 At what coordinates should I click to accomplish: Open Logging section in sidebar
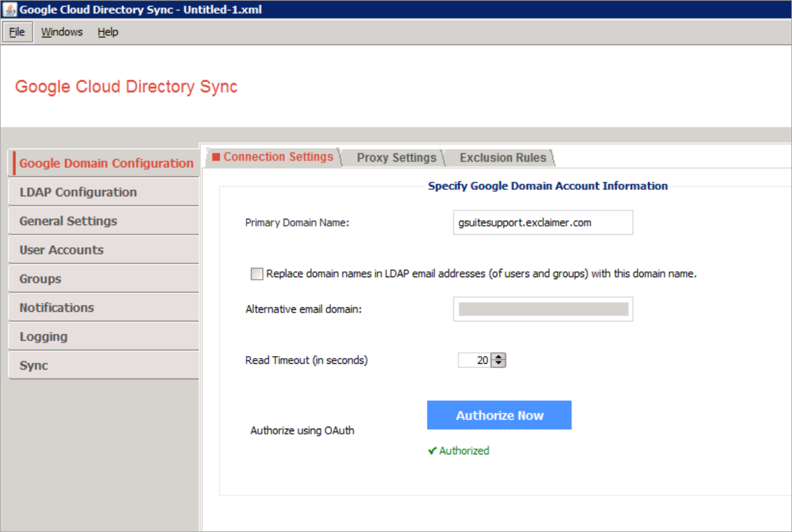pos(43,337)
